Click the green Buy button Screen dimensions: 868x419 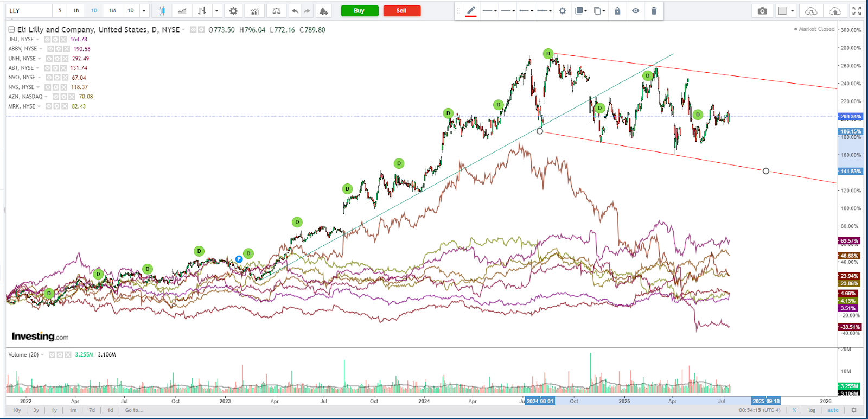click(x=359, y=11)
